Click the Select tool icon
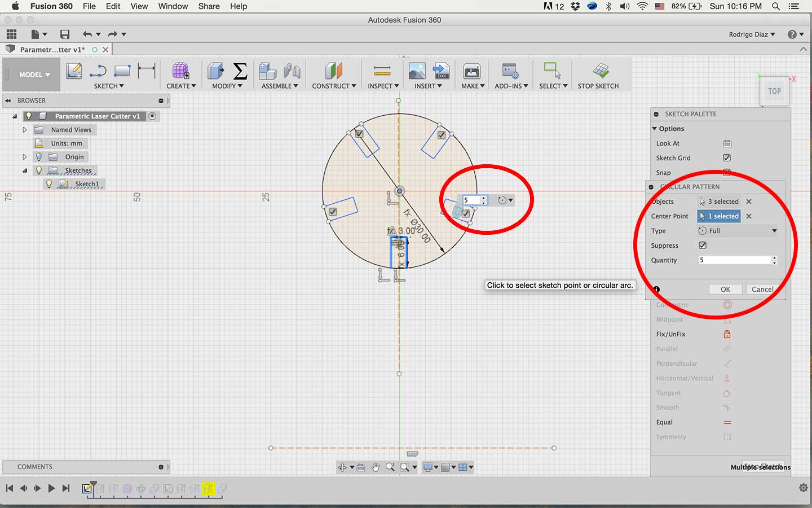The height and width of the screenshot is (508, 812). point(552,71)
